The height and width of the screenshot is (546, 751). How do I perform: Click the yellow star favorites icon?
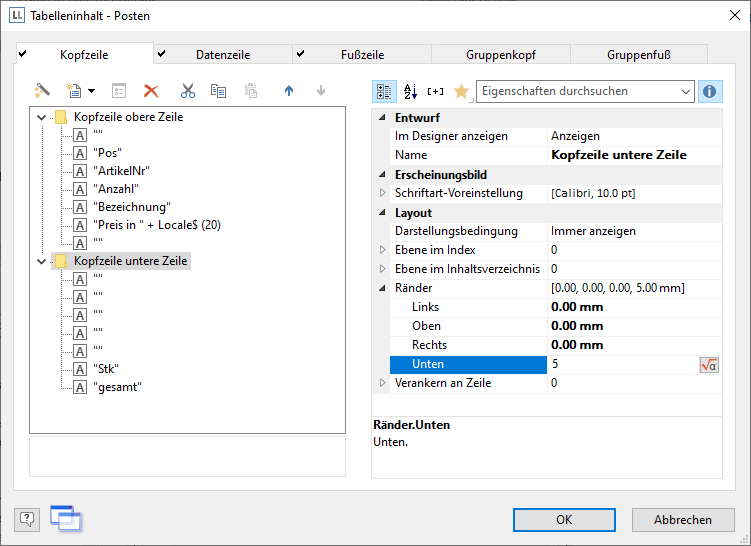click(x=461, y=91)
